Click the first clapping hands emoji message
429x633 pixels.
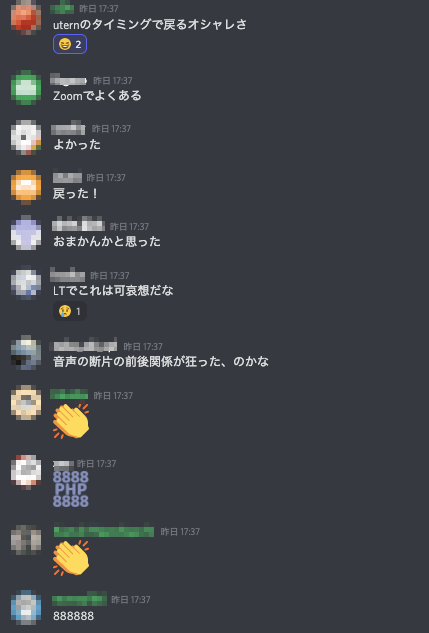[71, 421]
